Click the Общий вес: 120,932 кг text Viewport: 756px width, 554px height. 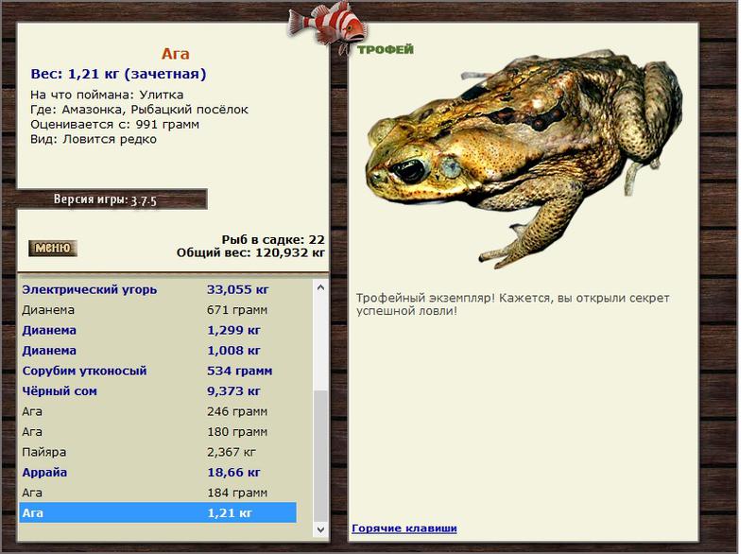(250, 252)
